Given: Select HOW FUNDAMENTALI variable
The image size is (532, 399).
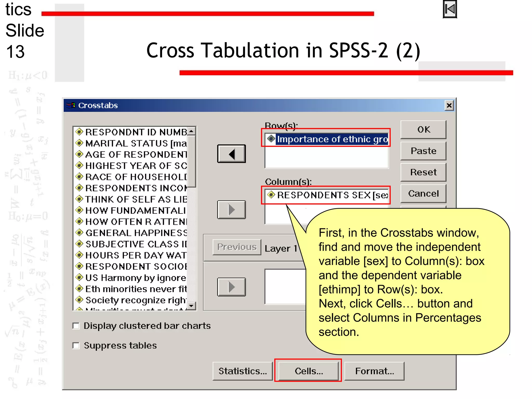Looking at the screenshot, I should (x=131, y=210).
